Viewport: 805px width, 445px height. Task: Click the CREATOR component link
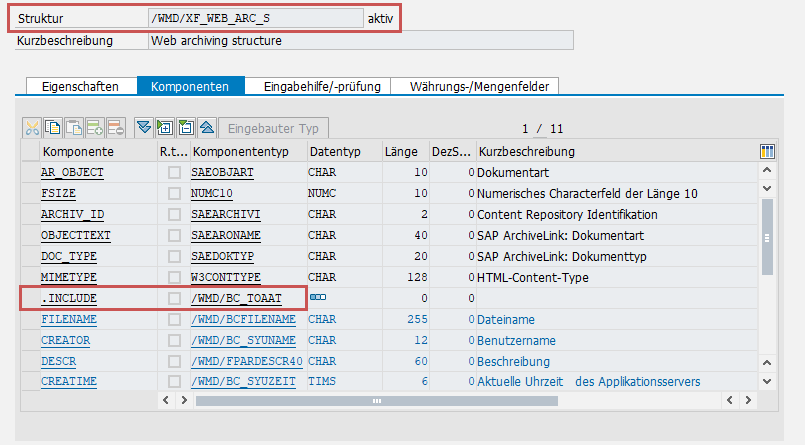click(65, 340)
